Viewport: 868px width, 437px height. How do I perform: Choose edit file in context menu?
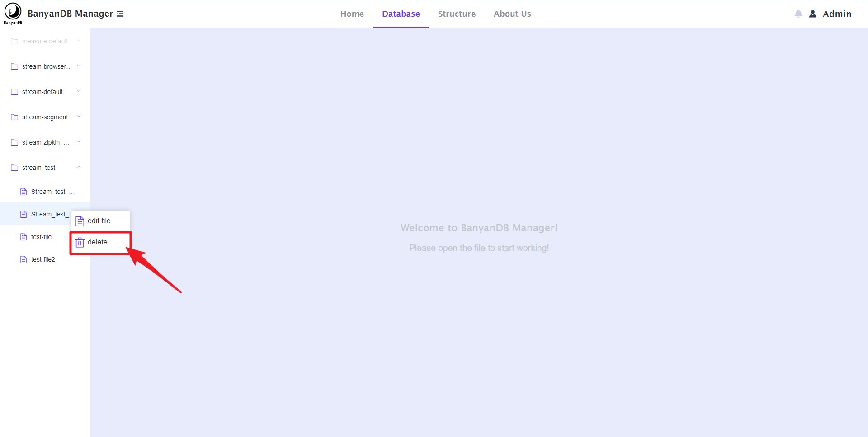(x=101, y=221)
